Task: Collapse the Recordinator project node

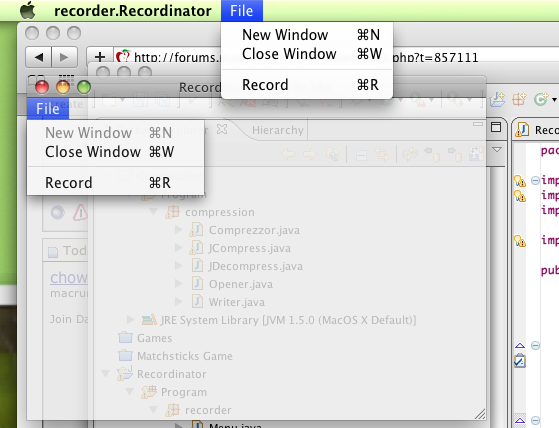Action: [106, 373]
